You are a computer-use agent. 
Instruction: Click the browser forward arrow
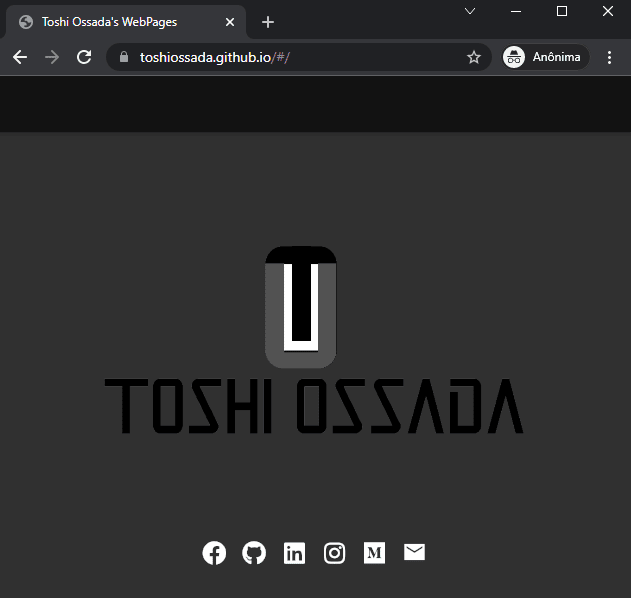[x=52, y=57]
